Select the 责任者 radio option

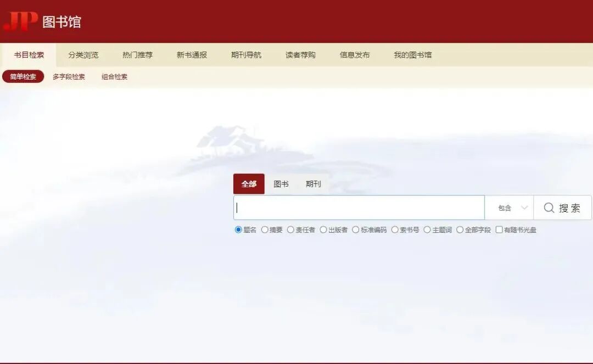(291, 230)
